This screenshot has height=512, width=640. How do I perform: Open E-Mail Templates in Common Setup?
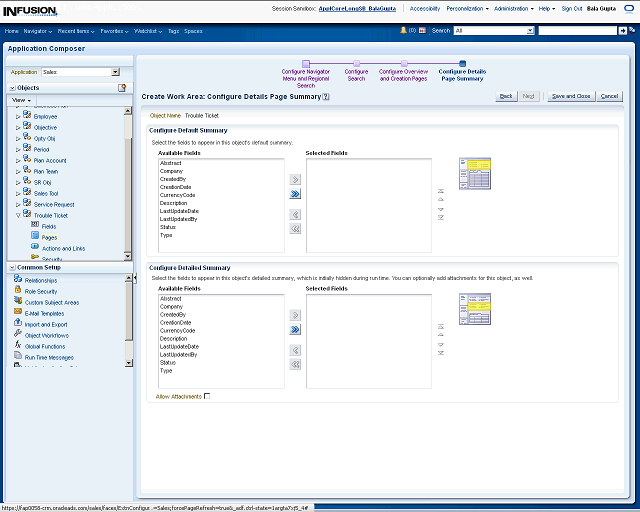tap(44, 313)
